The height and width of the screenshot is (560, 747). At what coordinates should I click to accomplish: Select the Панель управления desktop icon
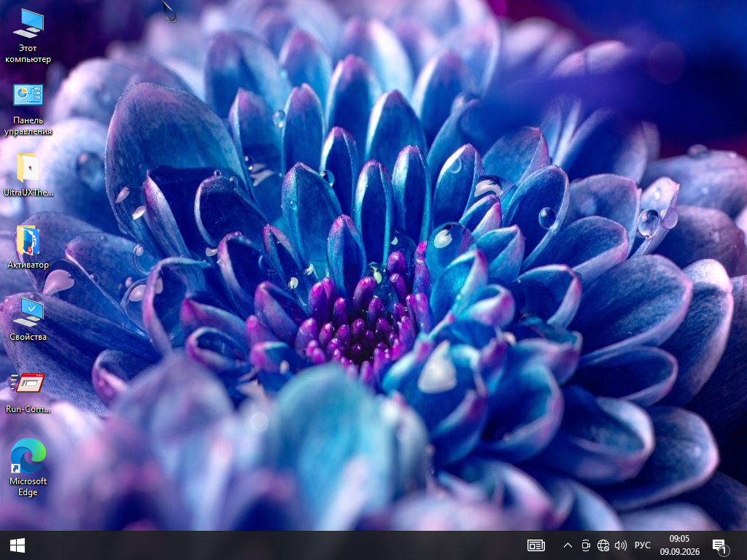28,109
